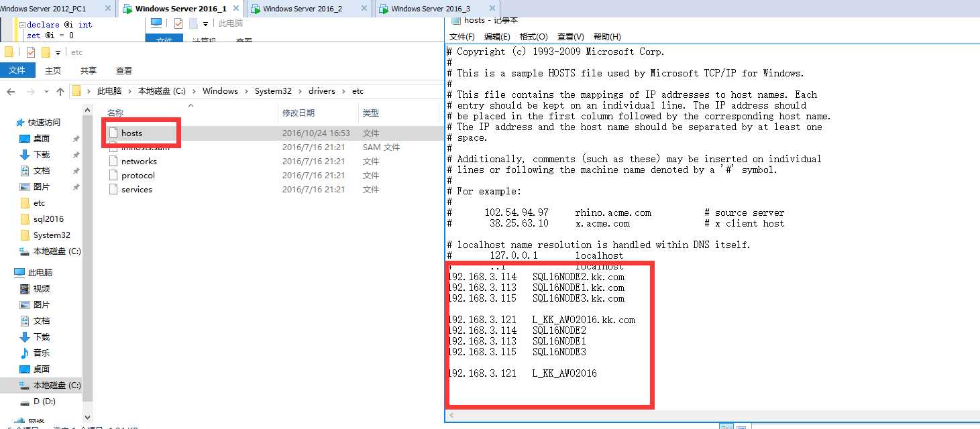Click the protocol file icon

click(x=113, y=176)
